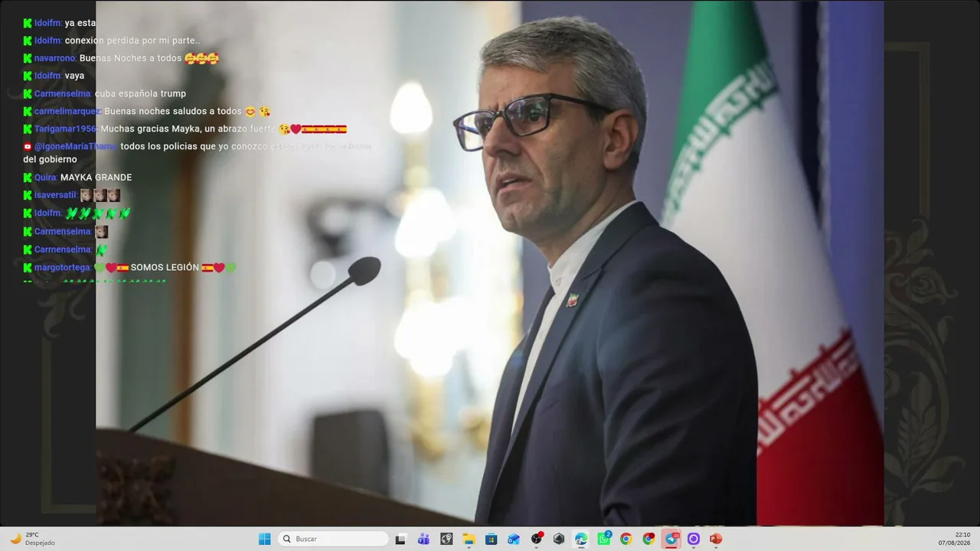The height and width of the screenshot is (551, 980).
Task: Click username carmelimarquez in the chat
Action: tap(67, 111)
